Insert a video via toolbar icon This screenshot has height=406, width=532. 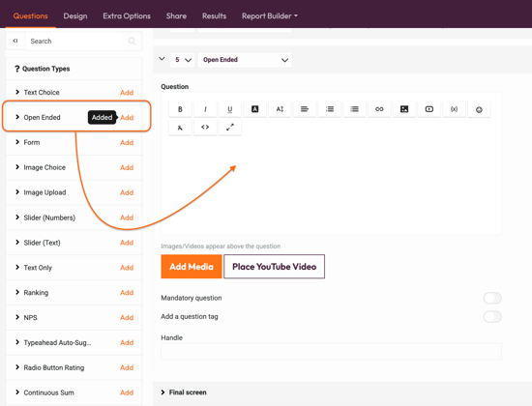429,109
